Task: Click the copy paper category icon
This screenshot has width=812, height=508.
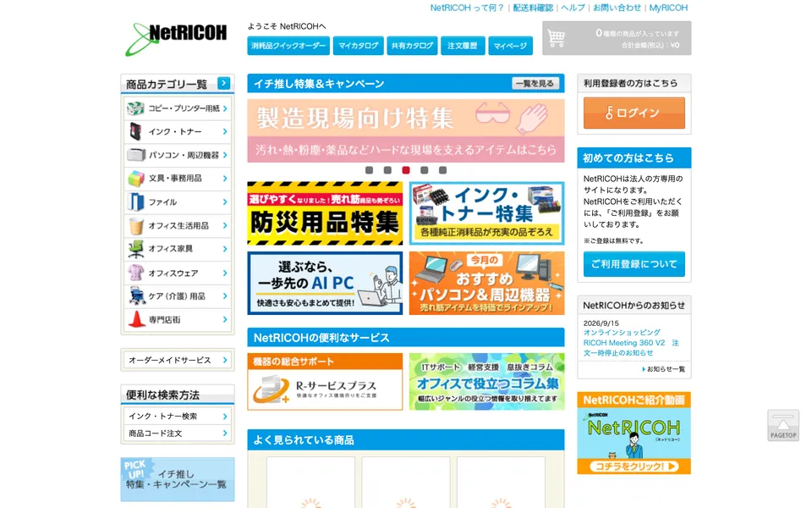Action: coord(135,108)
